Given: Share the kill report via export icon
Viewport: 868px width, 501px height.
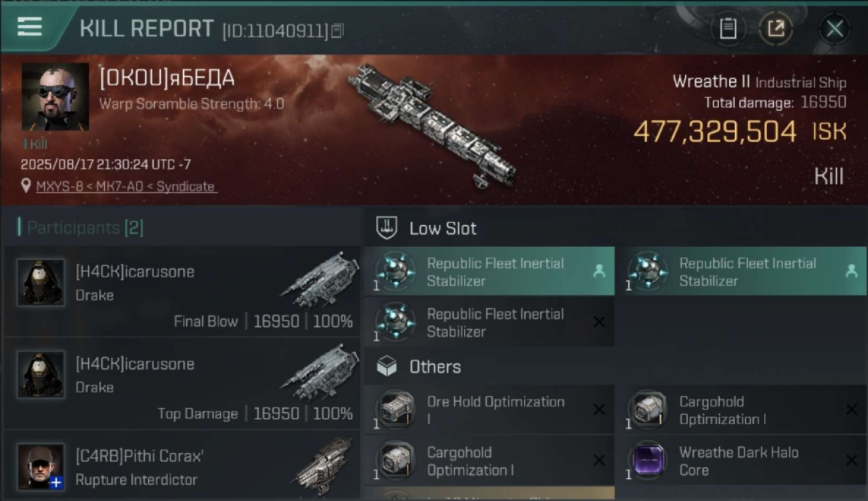Looking at the screenshot, I should pyautogui.click(x=775, y=28).
